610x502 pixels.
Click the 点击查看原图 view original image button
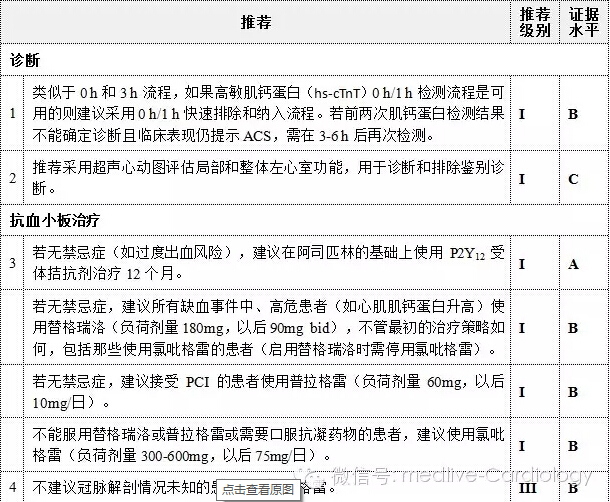coord(258,489)
